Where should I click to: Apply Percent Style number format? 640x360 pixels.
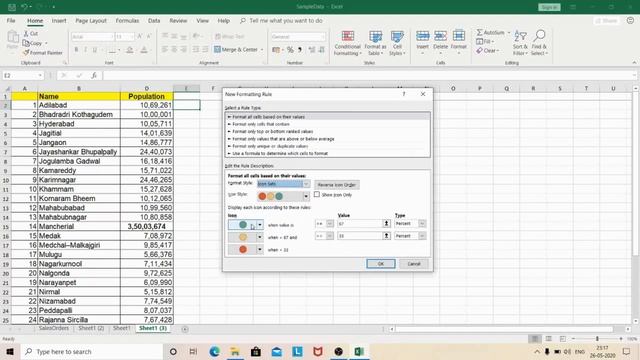coord(290,50)
